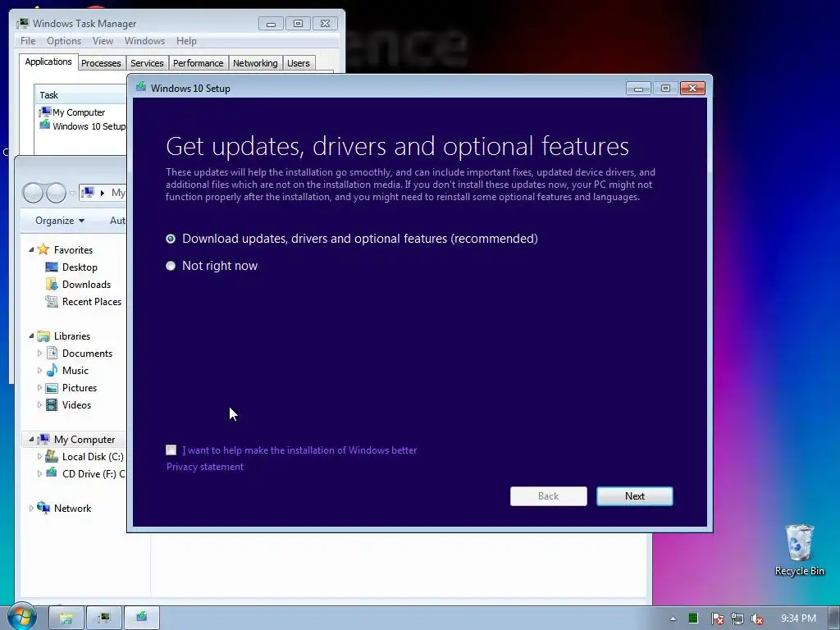
Task: Select the Music library note icon
Action: pyautogui.click(x=52, y=370)
